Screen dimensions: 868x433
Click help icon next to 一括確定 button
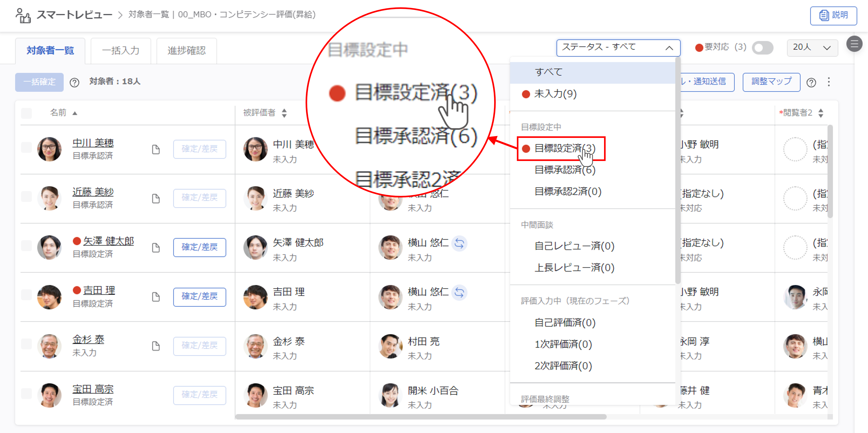pyautogui.click(x=74, y=82)
